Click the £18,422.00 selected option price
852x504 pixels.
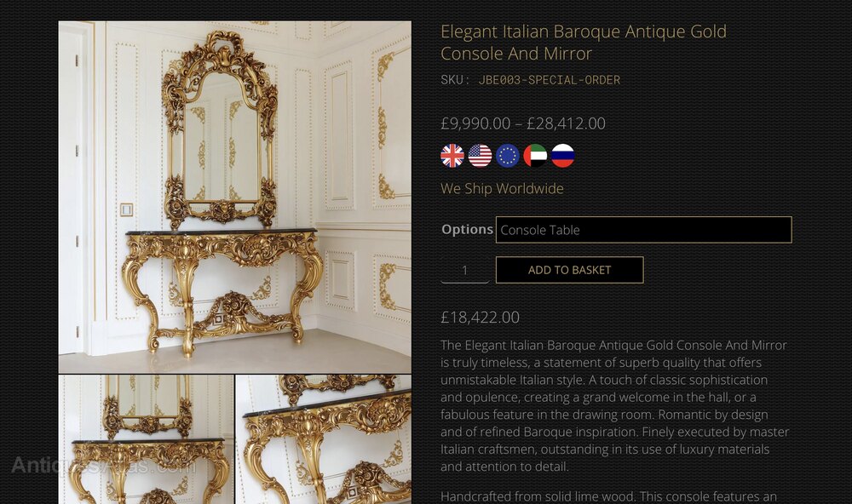click(480, 318)
